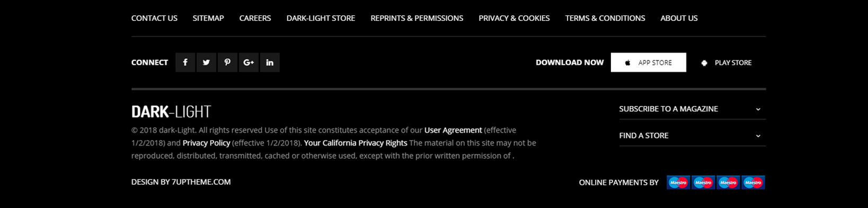This screenshot has height=208, width=868.
Task: Open Your California Privacy Rights link
Action: pyautogui.click(x=356, y=143)
